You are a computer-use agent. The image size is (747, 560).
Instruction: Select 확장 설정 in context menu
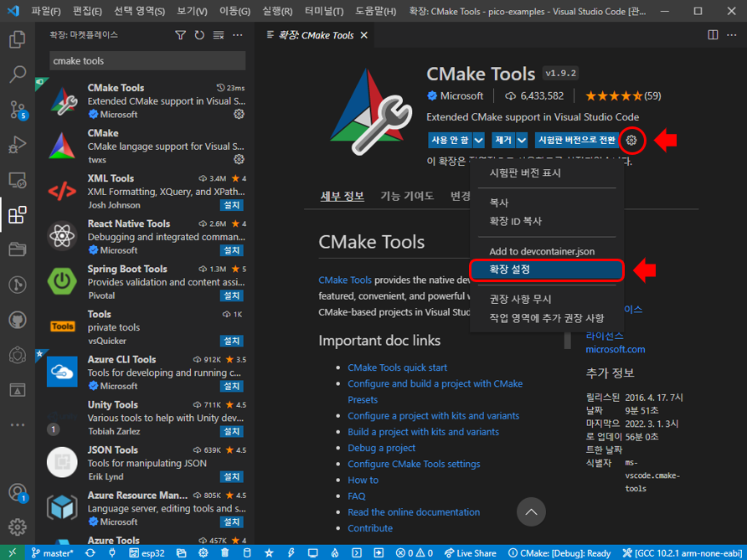click(x=547, y=270)
